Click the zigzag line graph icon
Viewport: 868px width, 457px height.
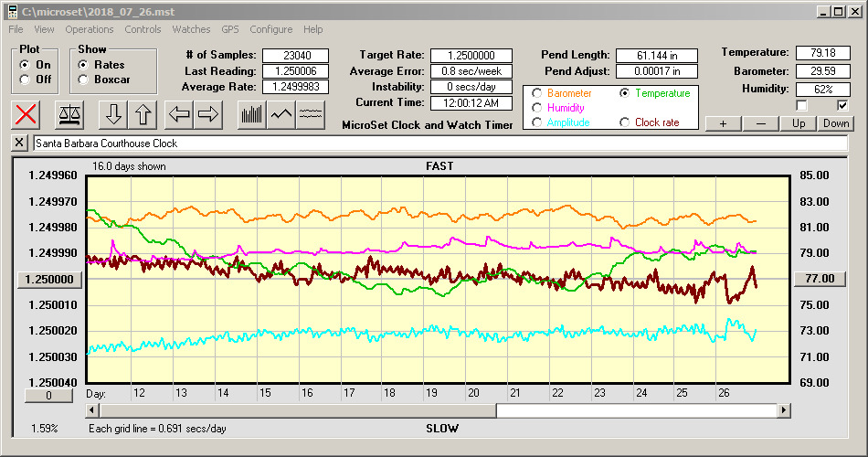pos(281,114)
